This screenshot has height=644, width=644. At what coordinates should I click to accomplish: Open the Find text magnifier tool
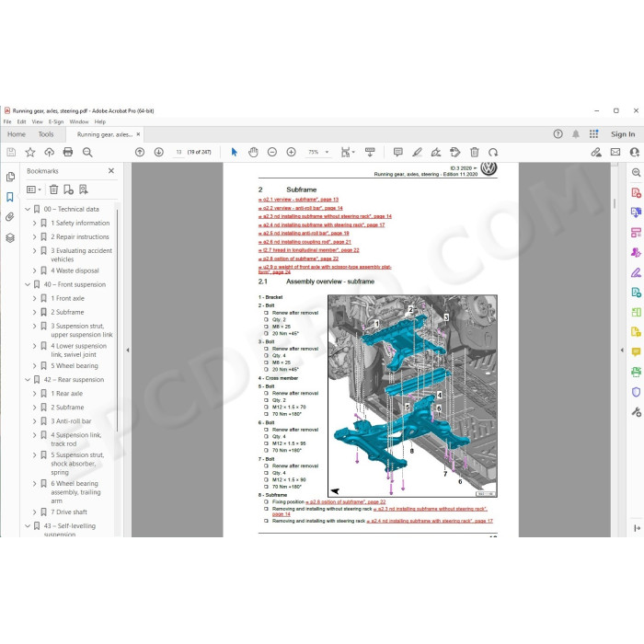[87, 153]
